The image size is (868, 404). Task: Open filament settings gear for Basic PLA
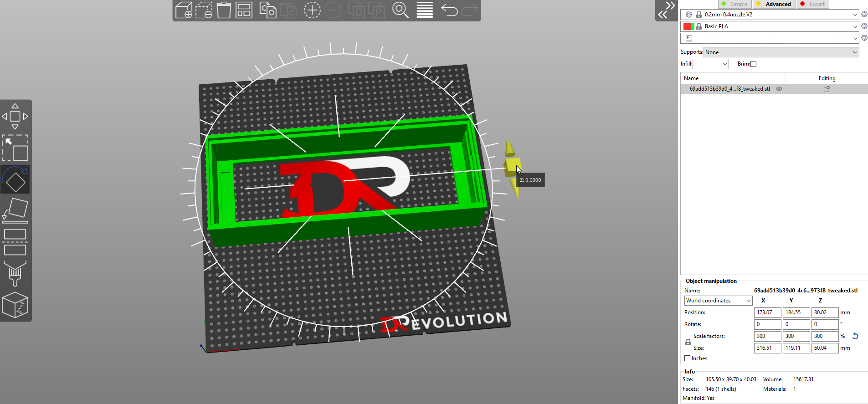pyautogui.click(x=864, y=26)
